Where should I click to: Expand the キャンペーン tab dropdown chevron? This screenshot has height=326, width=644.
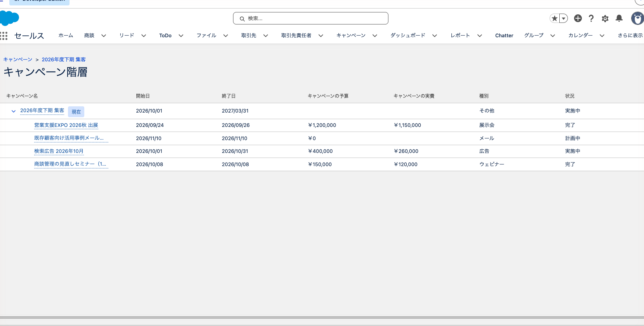[375, 35]
